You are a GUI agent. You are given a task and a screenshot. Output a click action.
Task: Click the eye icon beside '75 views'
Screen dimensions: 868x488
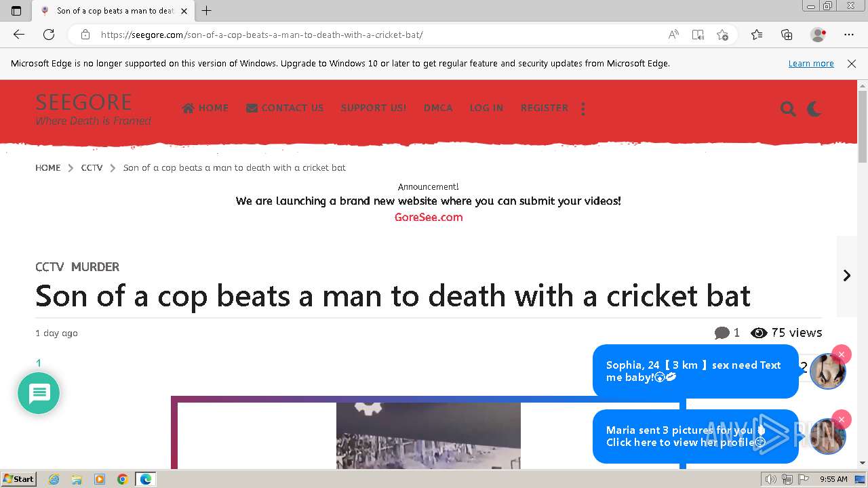coord(759,333)
